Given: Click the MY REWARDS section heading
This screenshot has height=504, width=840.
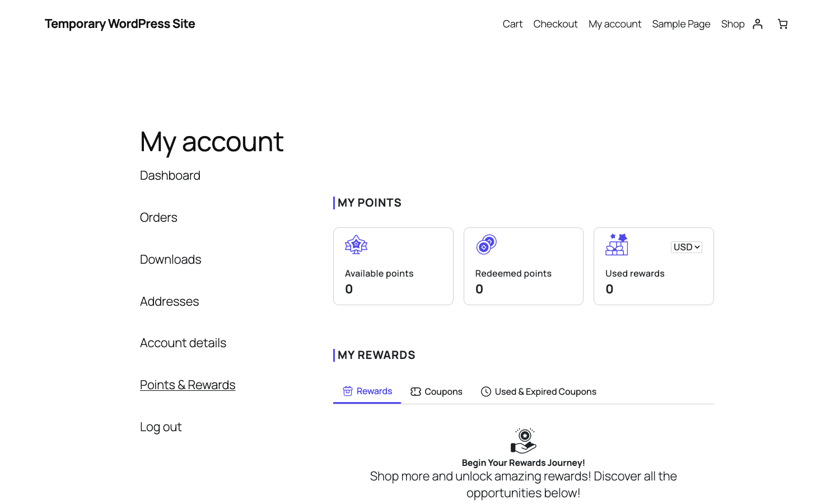Looking at the screenshot, I should (x=376, y=355).
